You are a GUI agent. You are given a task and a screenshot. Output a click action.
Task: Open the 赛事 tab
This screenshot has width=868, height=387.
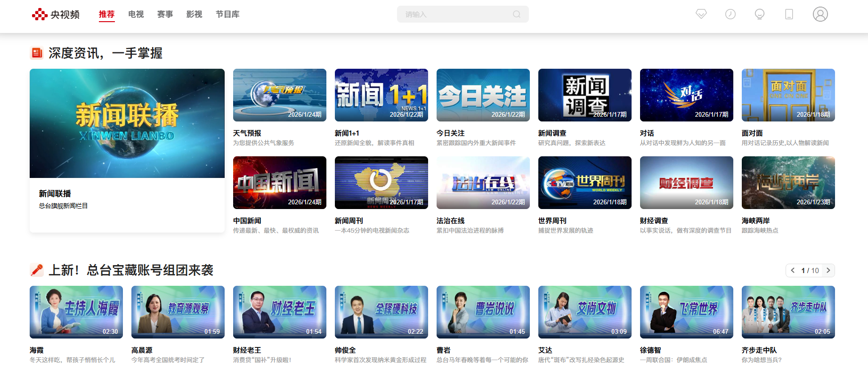(x=165, y=14)
